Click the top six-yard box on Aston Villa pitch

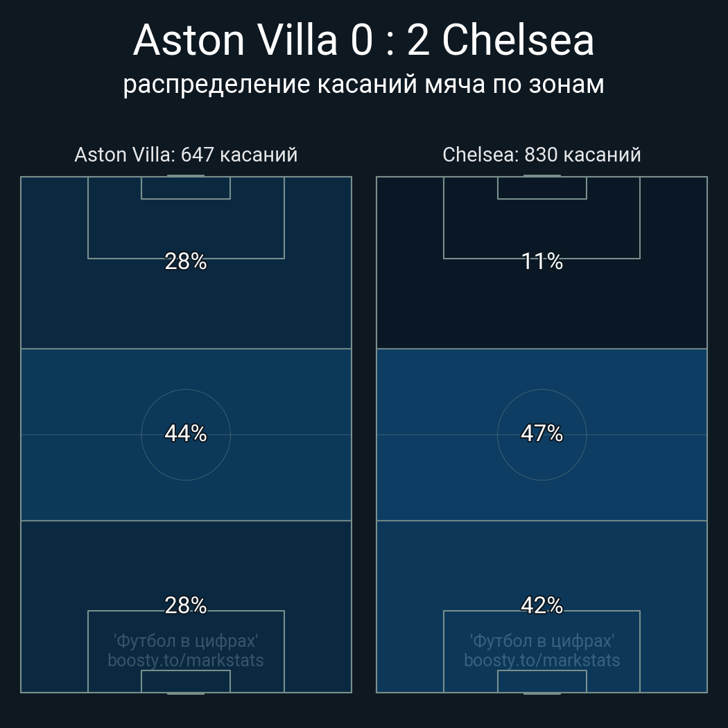186,188
